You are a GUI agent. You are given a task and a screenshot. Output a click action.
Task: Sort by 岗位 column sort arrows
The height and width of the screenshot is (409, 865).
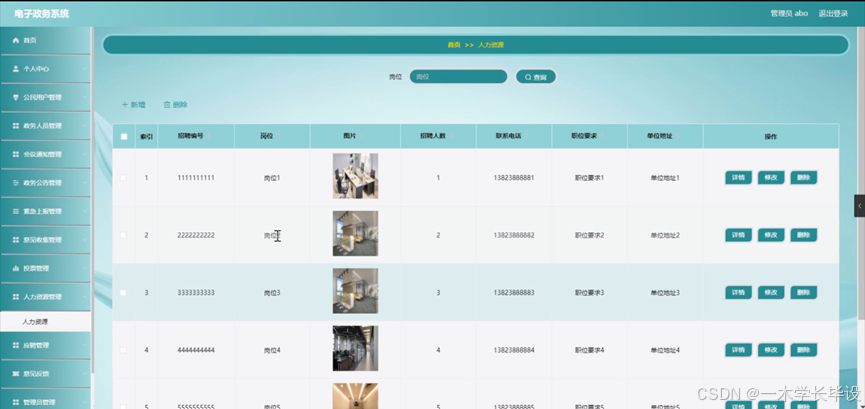(279, 136)
